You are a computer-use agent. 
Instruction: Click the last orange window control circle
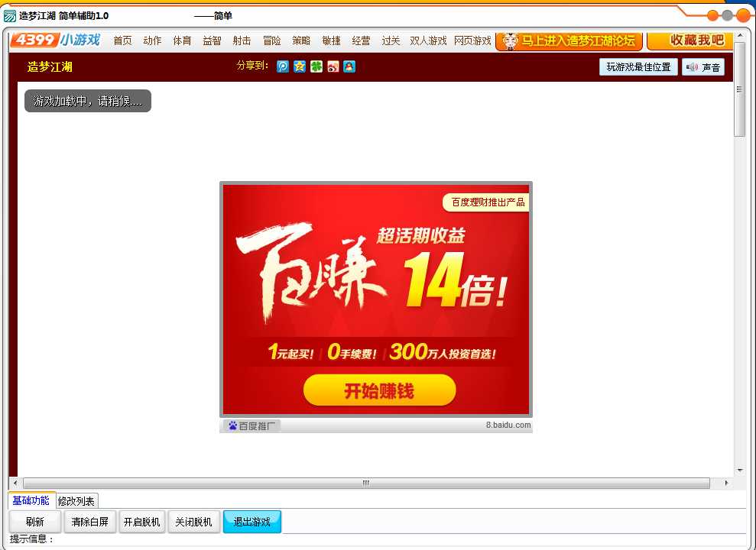(742, 15)
